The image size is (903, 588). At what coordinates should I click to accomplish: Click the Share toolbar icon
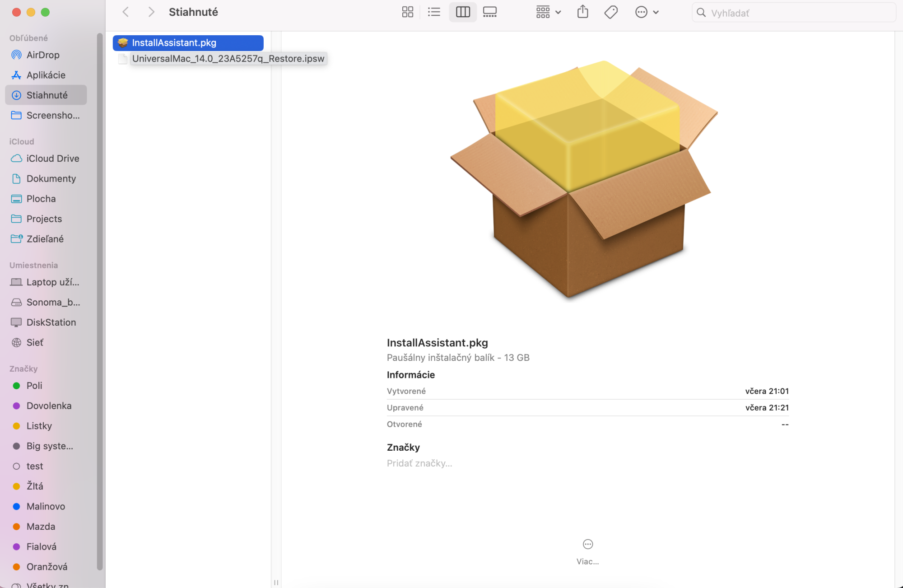pyautogui.click(x=582, y=12)
